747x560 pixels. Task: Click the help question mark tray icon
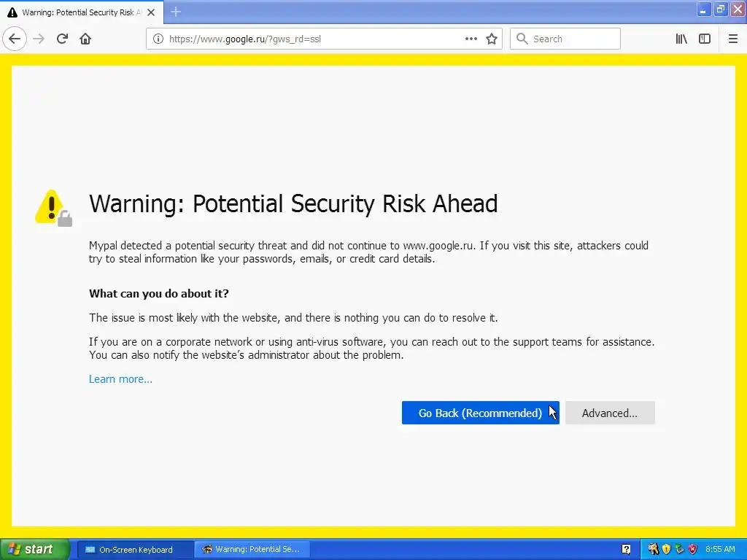(x=626, y=550)
